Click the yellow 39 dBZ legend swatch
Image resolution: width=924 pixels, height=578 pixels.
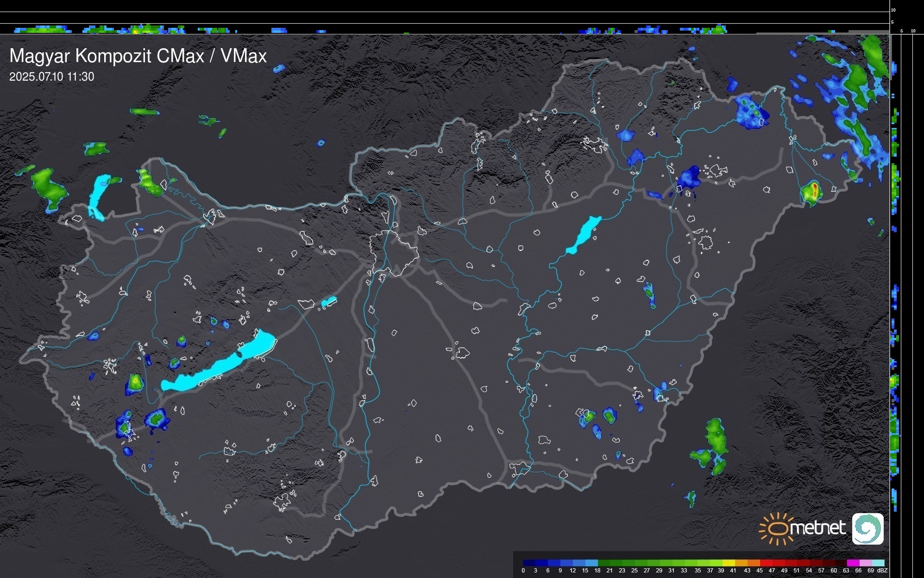tap(729, 563)
